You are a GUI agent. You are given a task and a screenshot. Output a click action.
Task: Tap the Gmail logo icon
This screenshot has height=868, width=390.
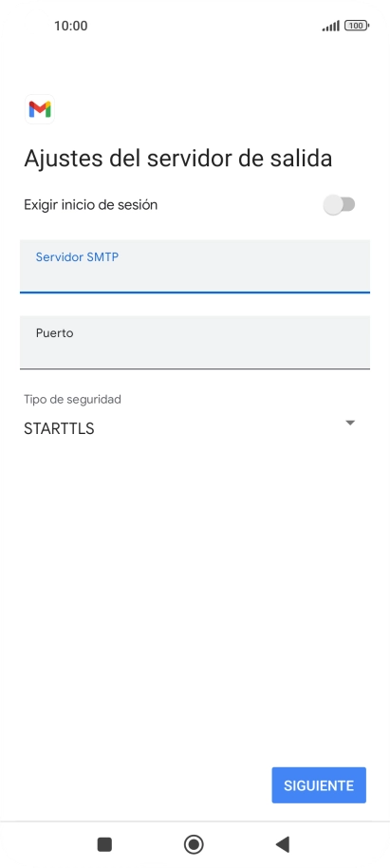click(x=40, y=109)
